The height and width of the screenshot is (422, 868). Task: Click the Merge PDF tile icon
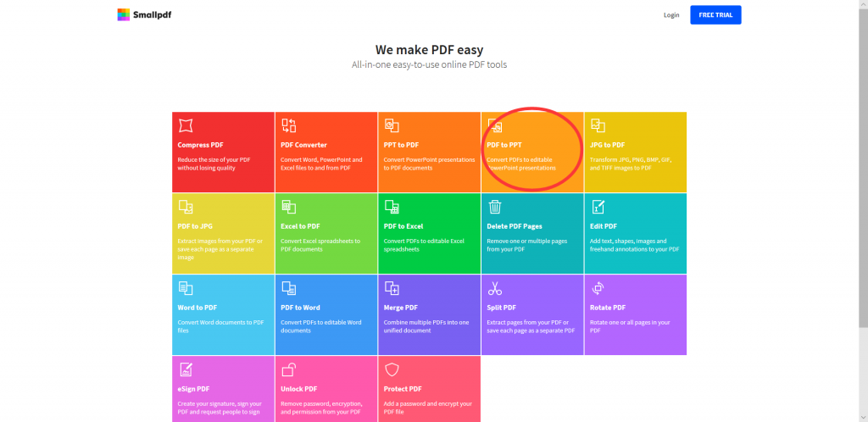pos(392,288)
